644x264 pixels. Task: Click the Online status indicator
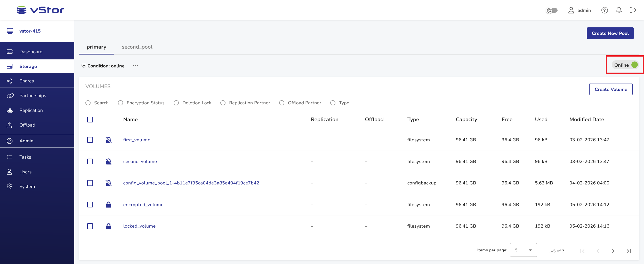[x=625, y=65]
